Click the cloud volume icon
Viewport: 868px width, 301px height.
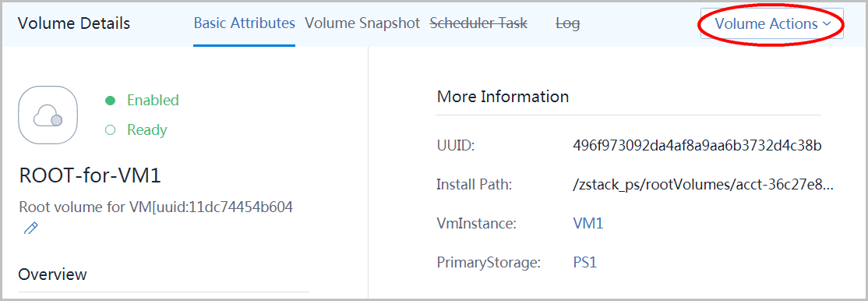(48, 115)
